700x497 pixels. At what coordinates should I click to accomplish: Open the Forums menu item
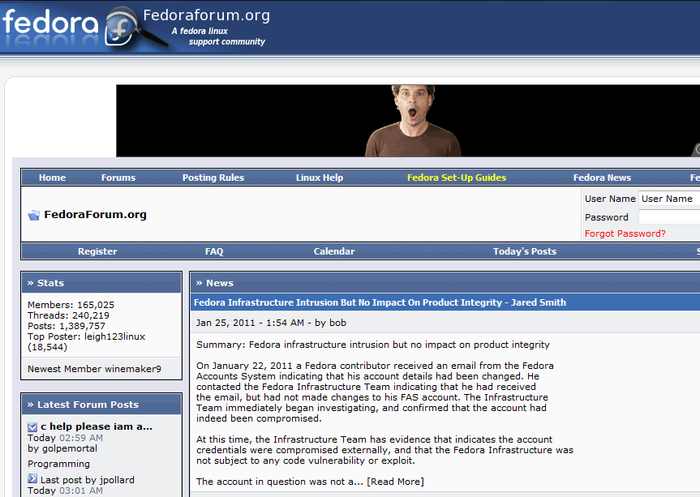click(118, 178)
